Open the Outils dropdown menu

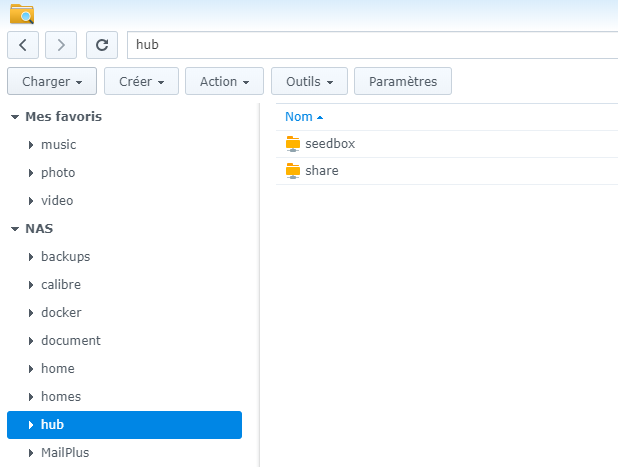[309, 82]
